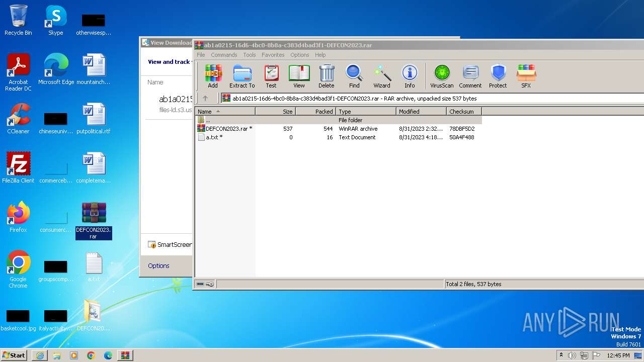
Task: Open the Tools menu
Action: 250,55
